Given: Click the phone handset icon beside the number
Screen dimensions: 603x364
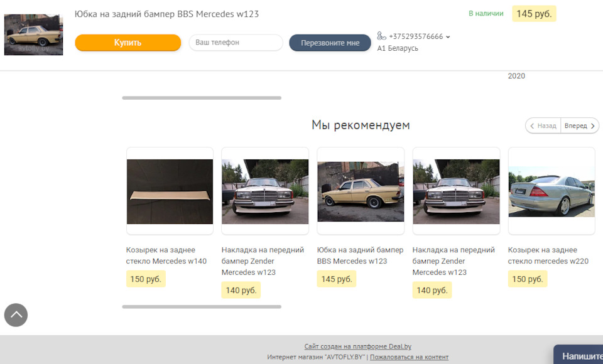Looking at the screenshot, I should click(x=381, y=36).
